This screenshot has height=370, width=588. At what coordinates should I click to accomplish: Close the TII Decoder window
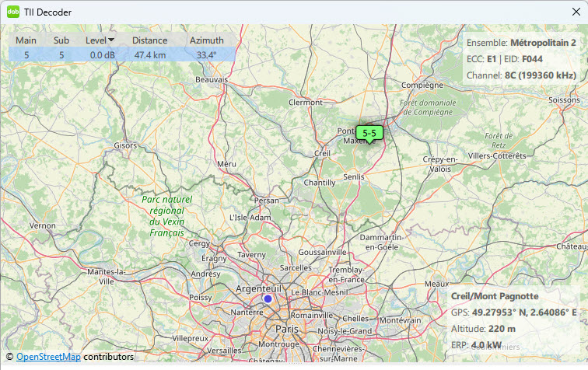pos(576,12)
